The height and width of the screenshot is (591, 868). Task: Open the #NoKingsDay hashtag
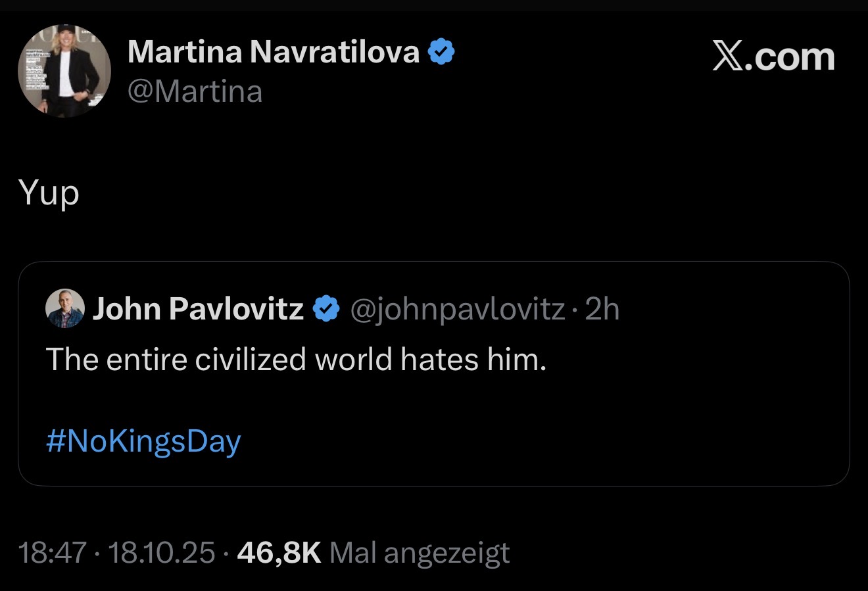click(143, 441)
